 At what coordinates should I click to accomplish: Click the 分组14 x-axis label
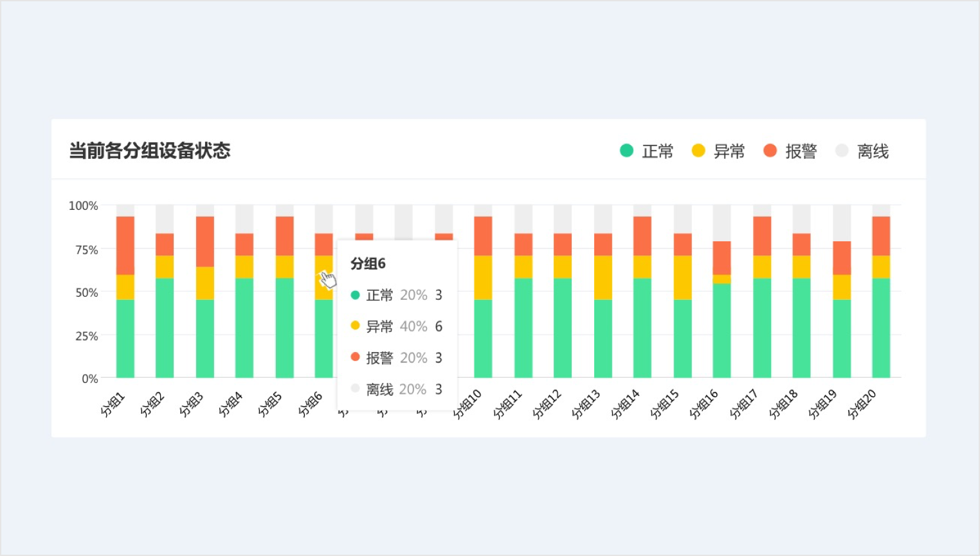pyautogui.click(x=626, y=404)
